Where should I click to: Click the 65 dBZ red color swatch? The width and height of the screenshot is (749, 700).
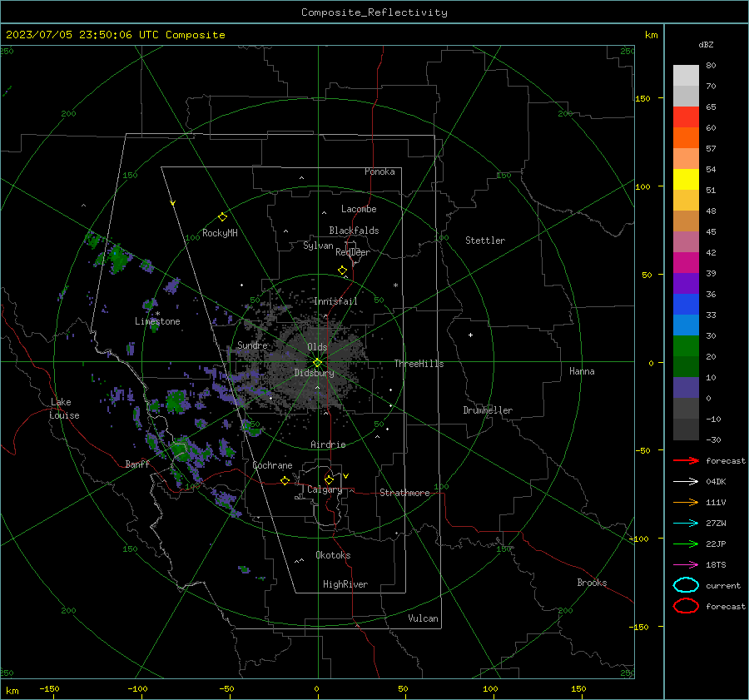pyautogui.click(x=686, y=117)
